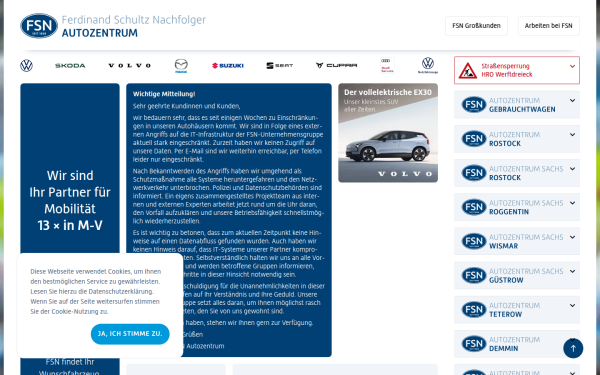Open the Cupra brand logo
This screenshot has width=600, height=375.
[x=336, y=65]
